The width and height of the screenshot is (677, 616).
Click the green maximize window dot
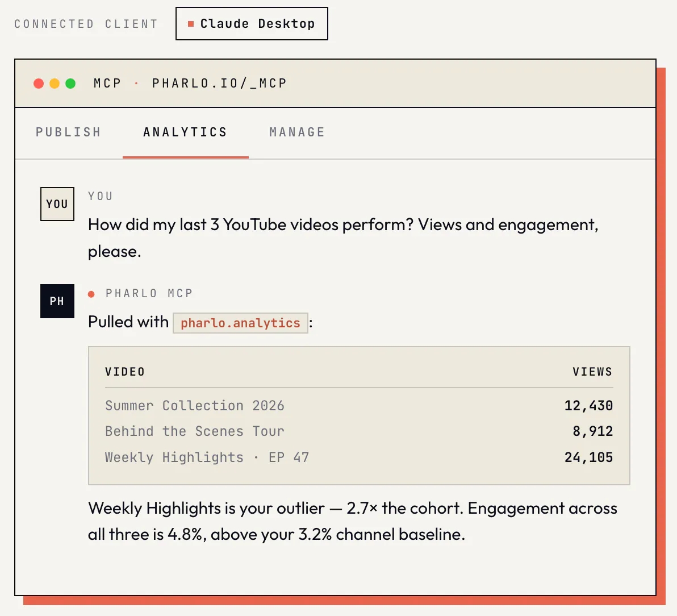(x=70, y=84)
